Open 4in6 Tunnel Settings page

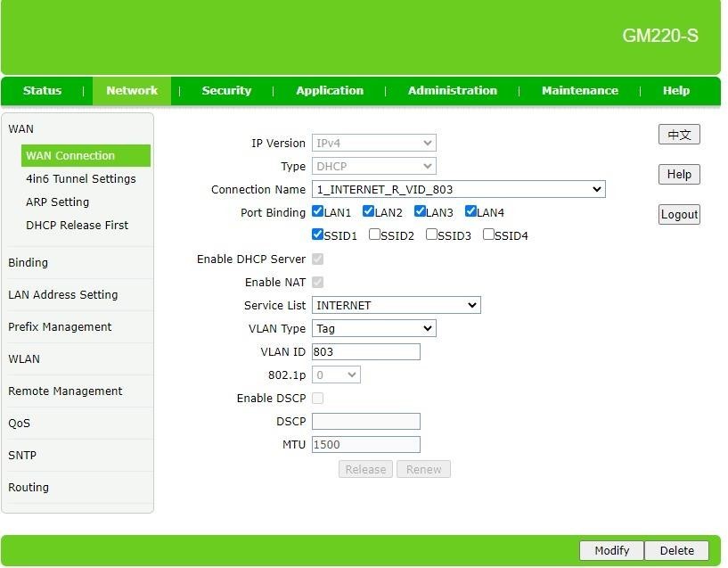click(81, 178)
